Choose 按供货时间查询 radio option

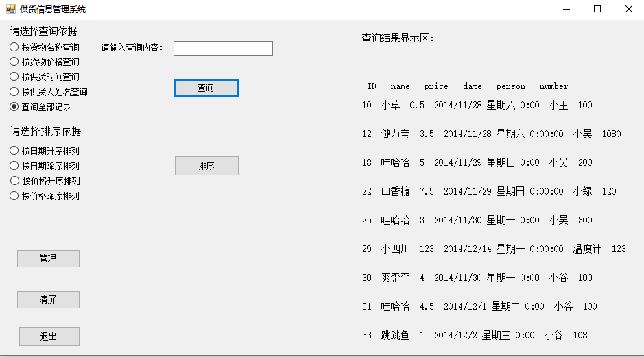(45, 77)
